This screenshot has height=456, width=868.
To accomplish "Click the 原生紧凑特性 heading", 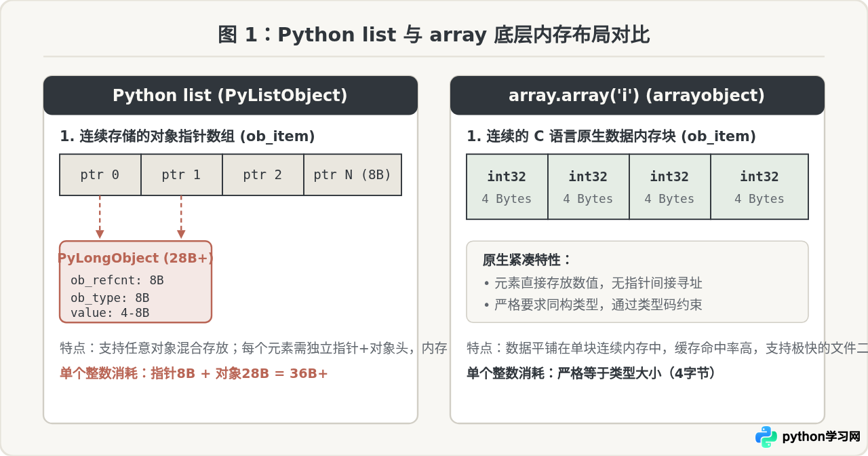I will pyautogui.click(x=527, y=260).
